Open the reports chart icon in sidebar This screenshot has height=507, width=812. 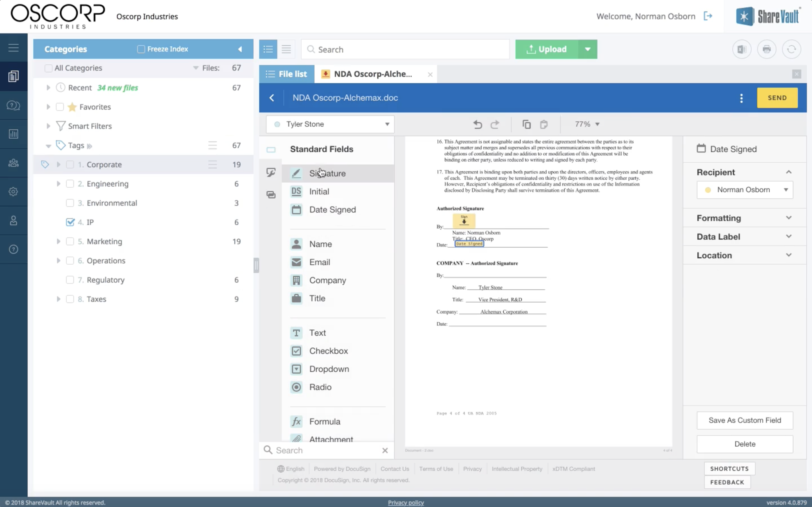point(13,134)
